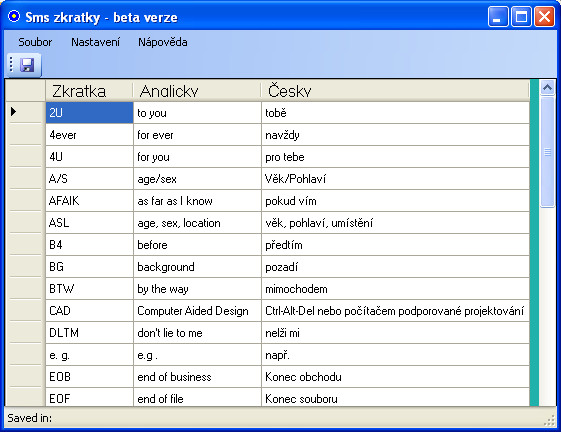Open the Nastavení menu
The height and width of the screenshot is (432, 561).
[95, 42]
